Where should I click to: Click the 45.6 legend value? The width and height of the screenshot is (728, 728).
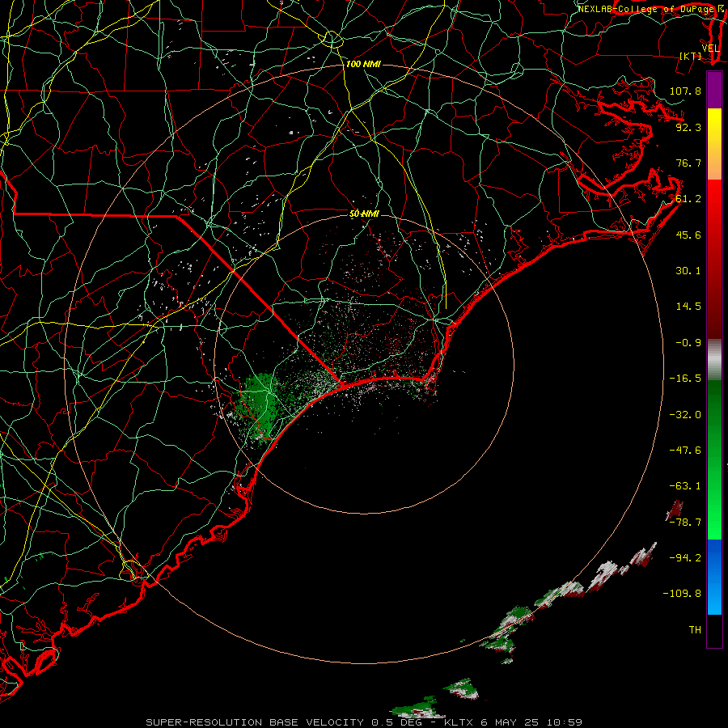[x=688, y=235]
